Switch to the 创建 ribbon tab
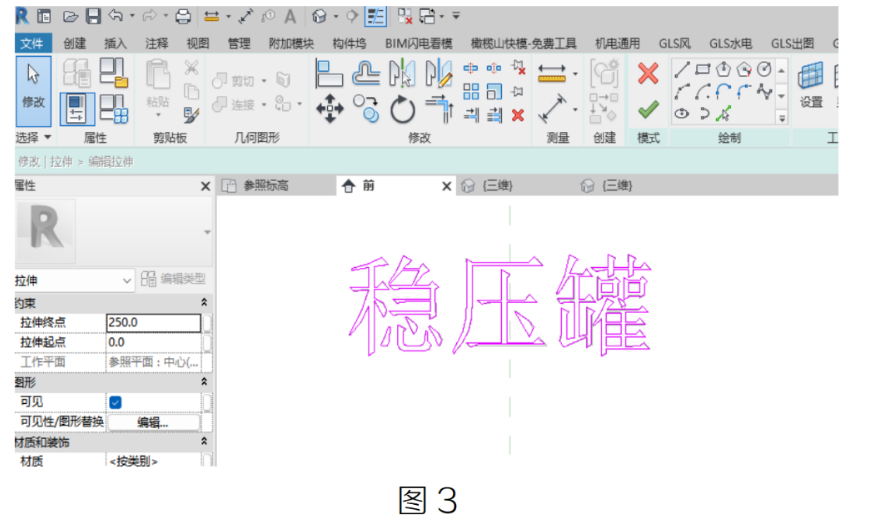The height and width of the screenshot is (522, 869). pyautogui.click(x=74, y=43)
